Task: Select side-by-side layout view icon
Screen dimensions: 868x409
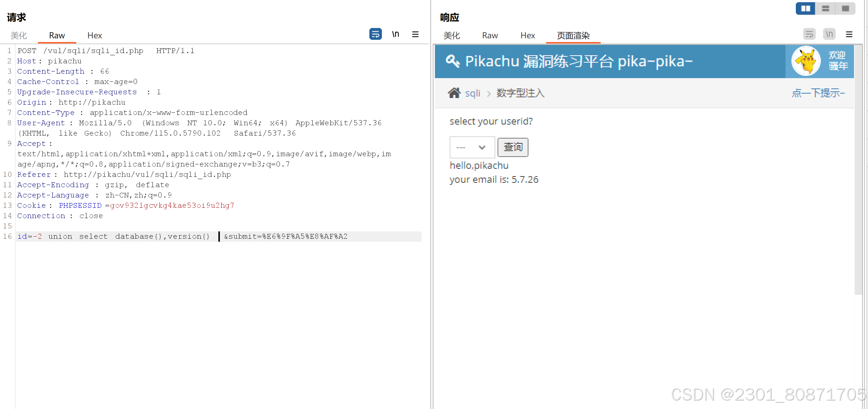Action: tap(805, 8)
